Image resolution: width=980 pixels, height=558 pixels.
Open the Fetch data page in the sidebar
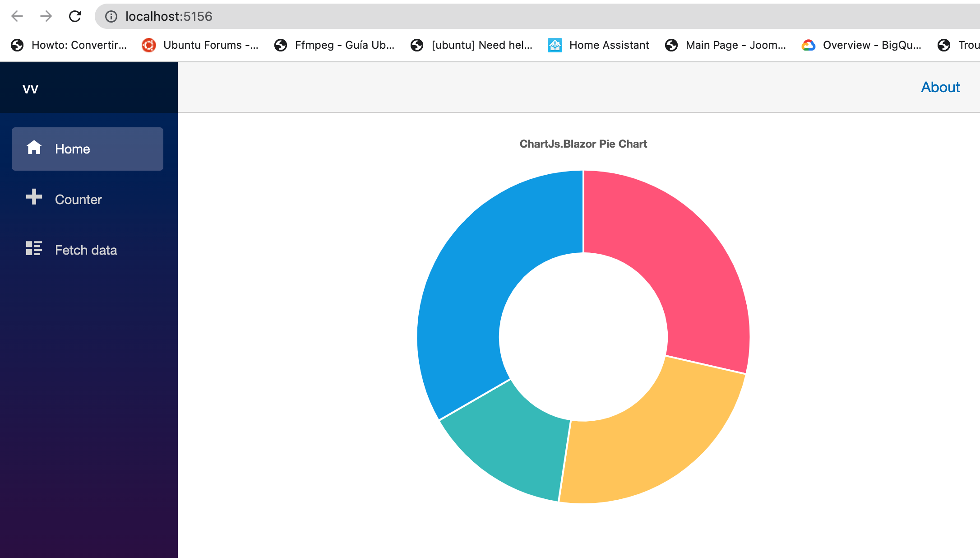(88, 250)
